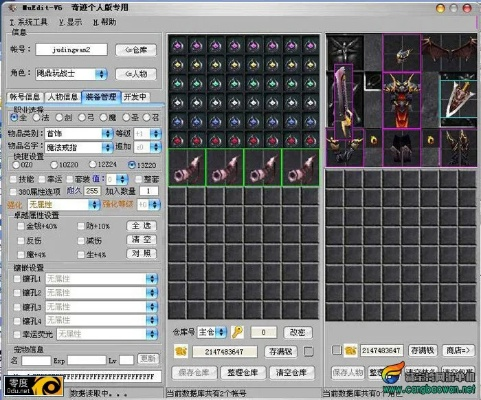Select the equipped bat wings item
The width and height of the screenshot is (481, 400).
point(449,50)
